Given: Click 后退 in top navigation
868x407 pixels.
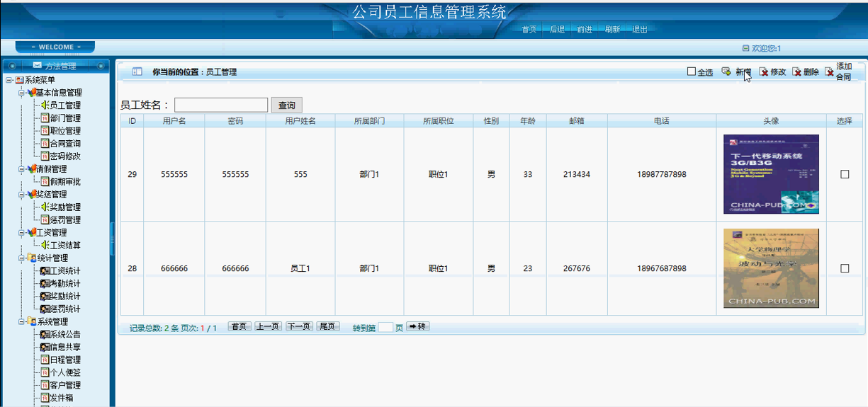Looking at the screenshot, I should point(557,30).
